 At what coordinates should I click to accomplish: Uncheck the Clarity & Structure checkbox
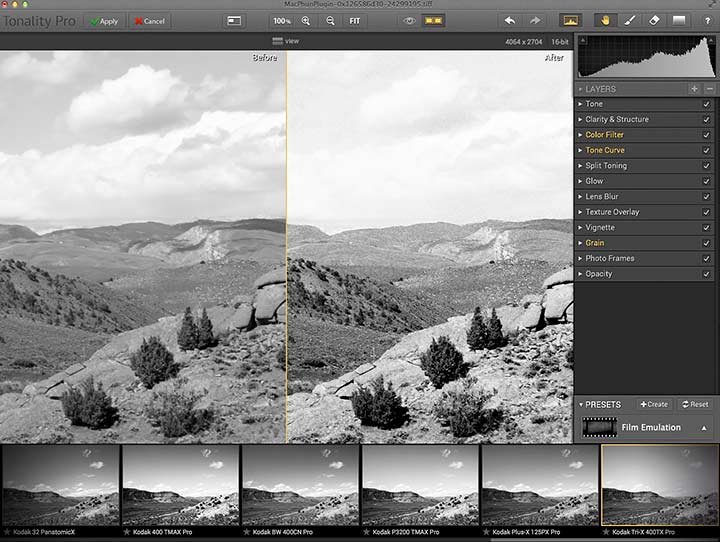706,119
